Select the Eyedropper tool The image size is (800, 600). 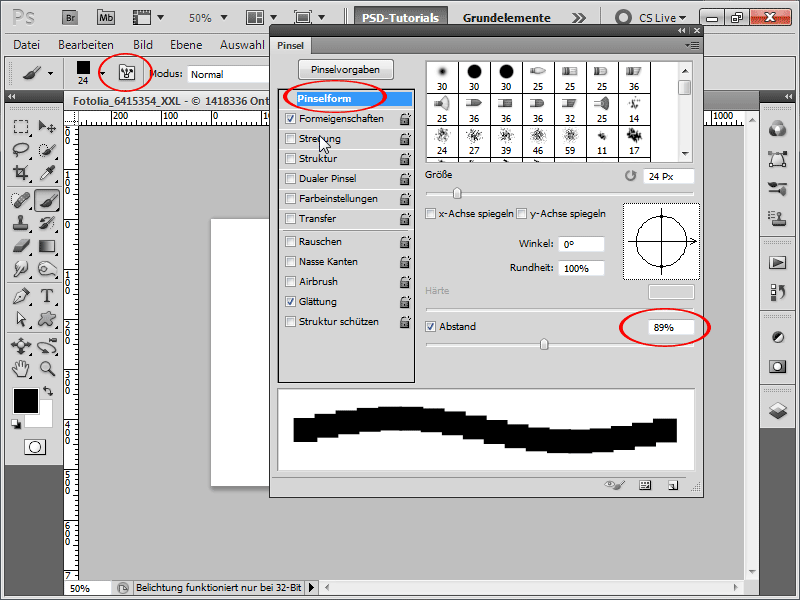pos(47,173)
